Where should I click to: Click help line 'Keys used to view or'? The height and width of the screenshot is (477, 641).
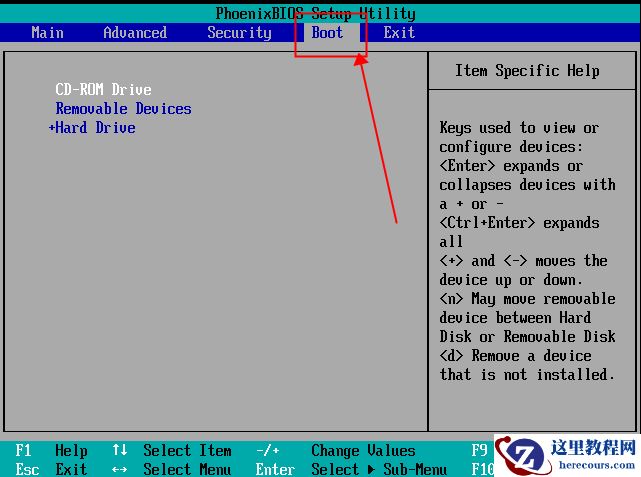click(519, 128)
